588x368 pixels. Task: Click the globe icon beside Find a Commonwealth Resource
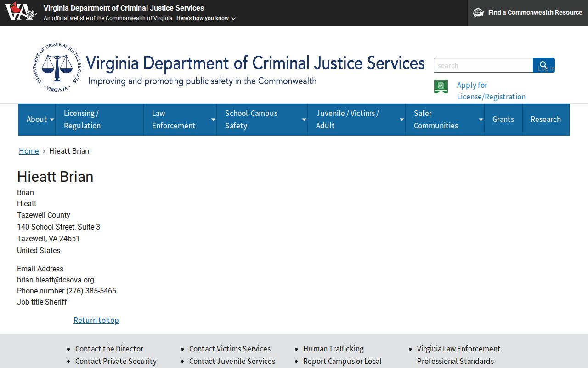coord(478,13)
